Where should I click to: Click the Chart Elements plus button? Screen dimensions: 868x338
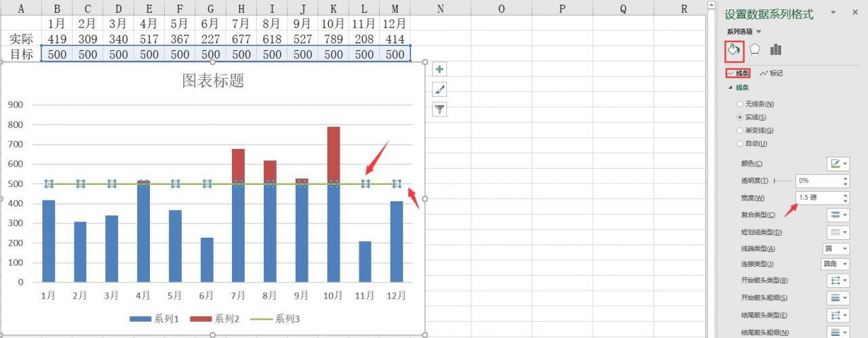coord(439,69)
